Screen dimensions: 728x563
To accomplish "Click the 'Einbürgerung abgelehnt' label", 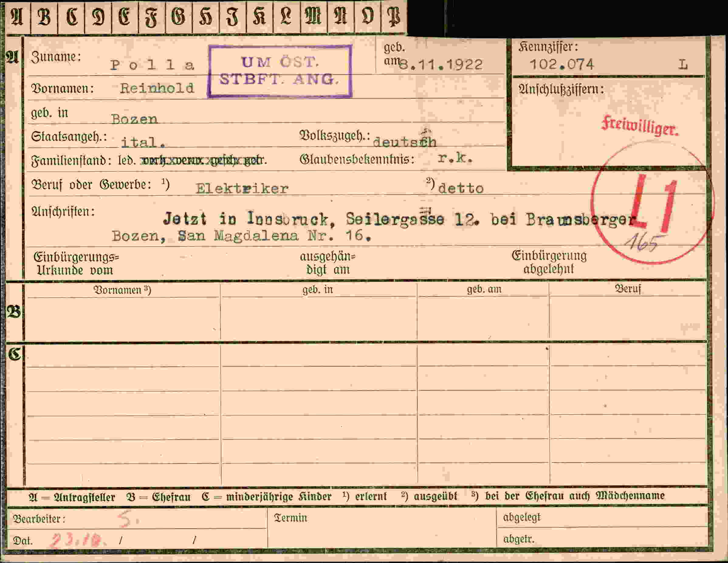I will (x=549, y=262).
